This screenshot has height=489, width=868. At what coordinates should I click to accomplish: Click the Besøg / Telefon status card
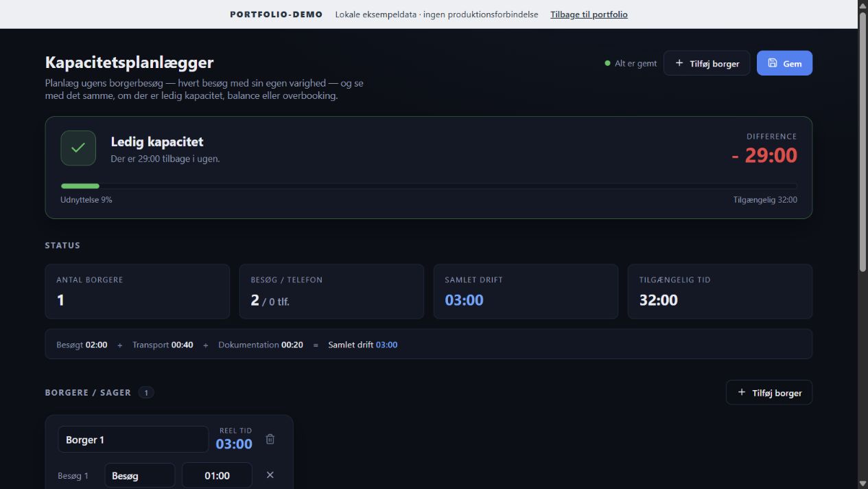[331, 291]
